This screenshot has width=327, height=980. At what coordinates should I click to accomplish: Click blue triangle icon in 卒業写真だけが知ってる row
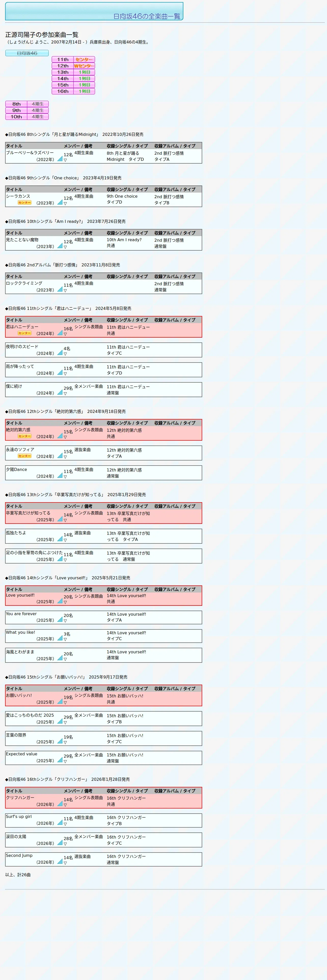tap(60, 519)
